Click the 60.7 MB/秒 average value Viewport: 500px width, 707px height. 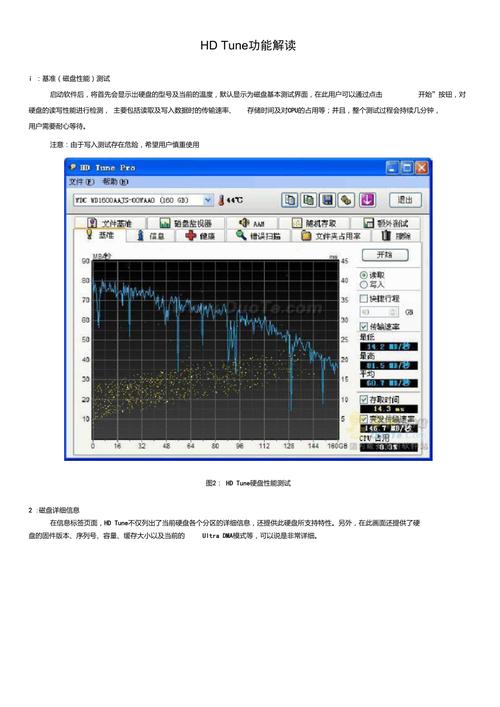389,383
